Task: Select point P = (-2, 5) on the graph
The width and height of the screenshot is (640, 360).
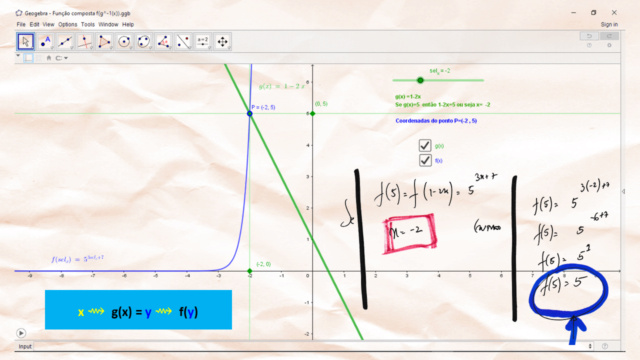Action: coord(250,113)
